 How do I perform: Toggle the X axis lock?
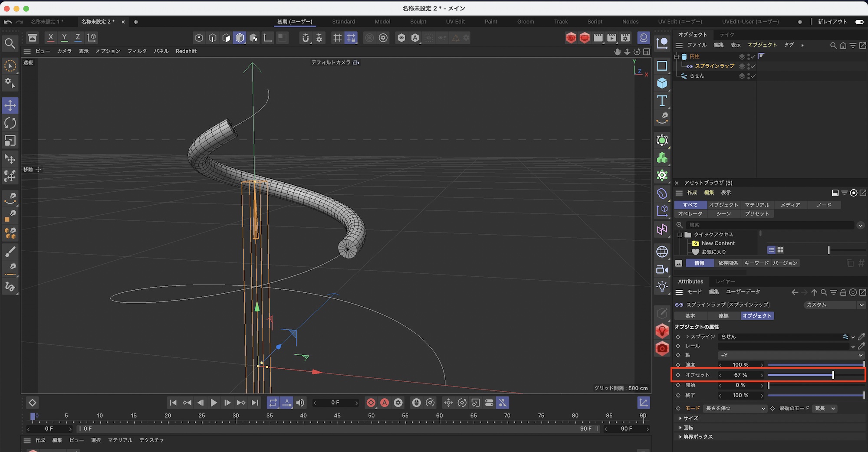click(51, 38)
